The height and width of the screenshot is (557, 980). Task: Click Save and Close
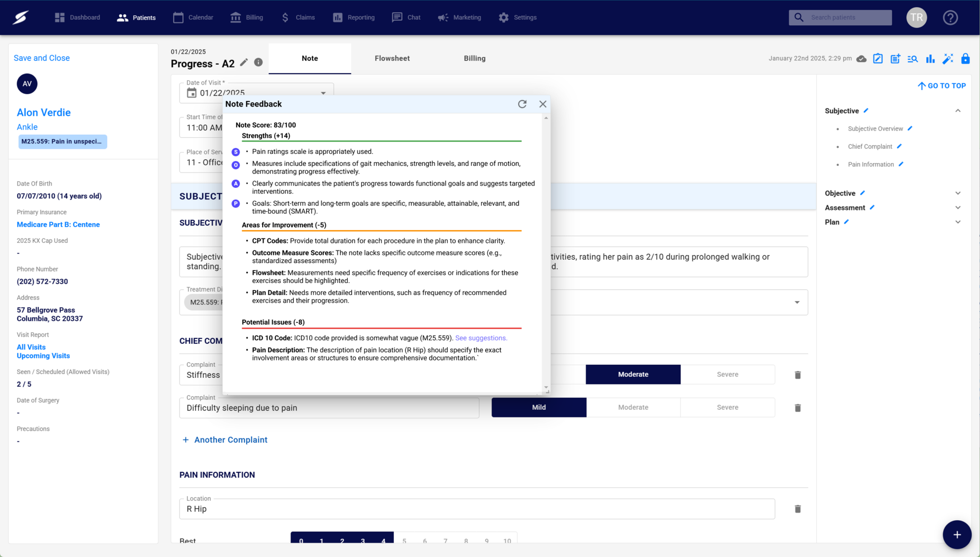click(x=42, y=58)
